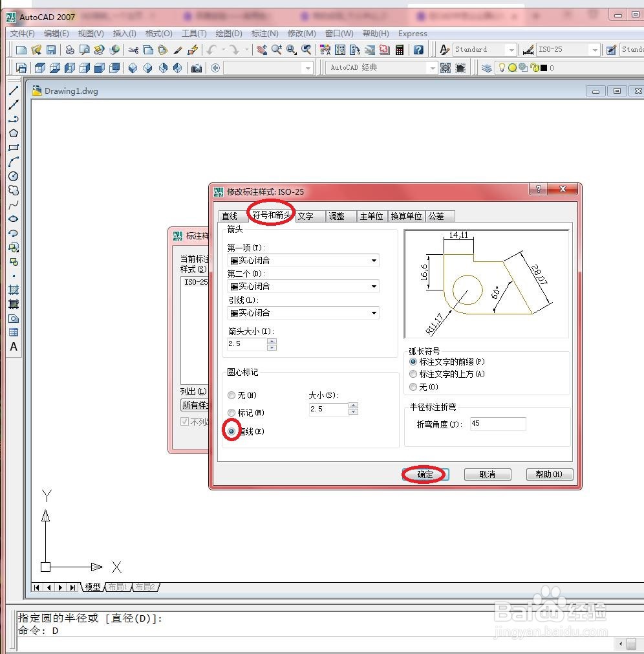Select the Ellipse tool
644x654 pixels.
pyautogui.click(x=14, y=219)
